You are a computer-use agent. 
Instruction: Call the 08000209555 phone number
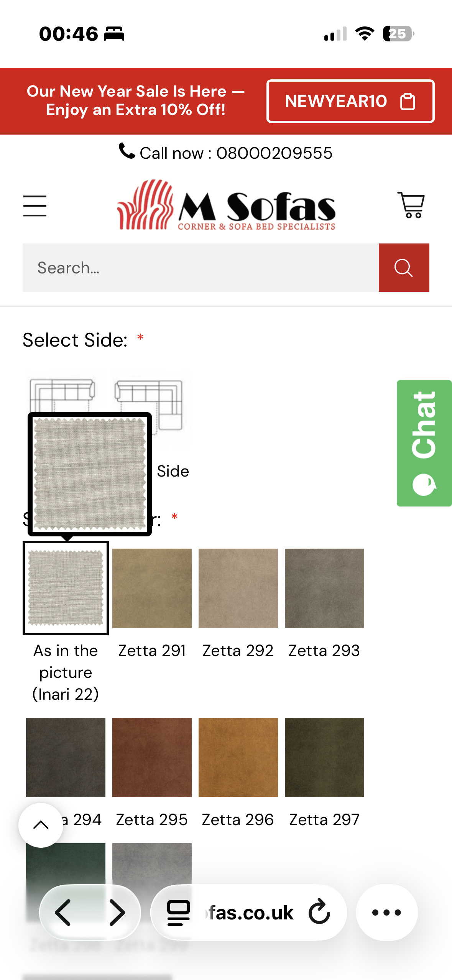(226, 153)
